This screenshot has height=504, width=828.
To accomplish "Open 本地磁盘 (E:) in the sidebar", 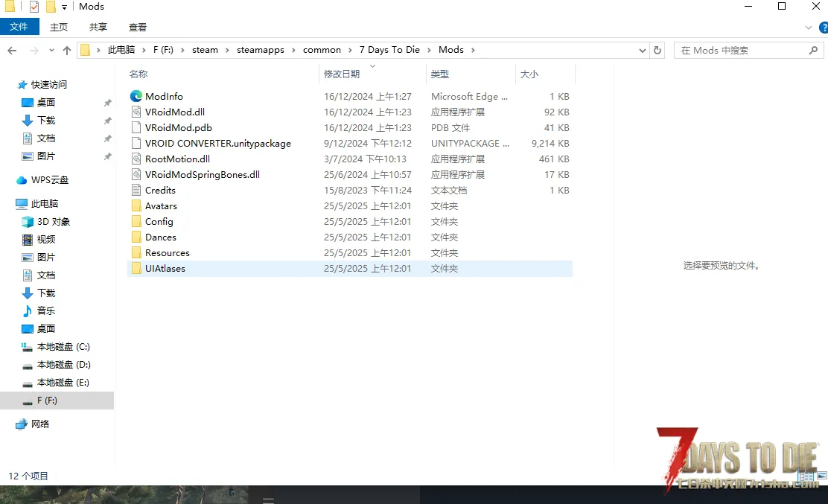I will [x=55, y=383].
